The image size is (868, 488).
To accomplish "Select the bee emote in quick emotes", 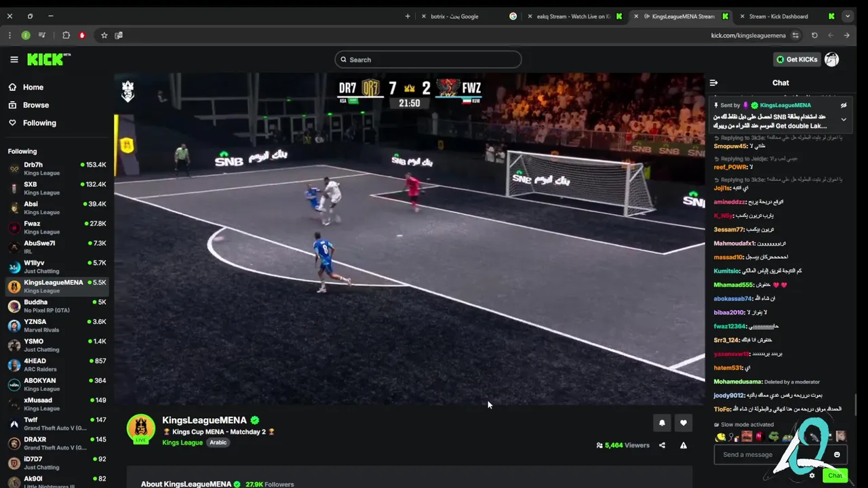I will (x=720, y=437).
